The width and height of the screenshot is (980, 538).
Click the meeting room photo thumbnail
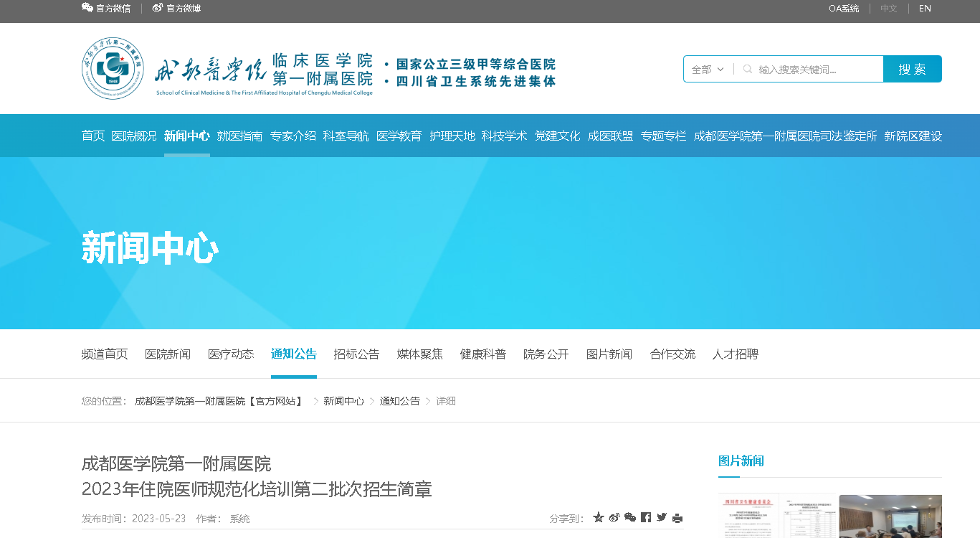(x=890, y=516)
